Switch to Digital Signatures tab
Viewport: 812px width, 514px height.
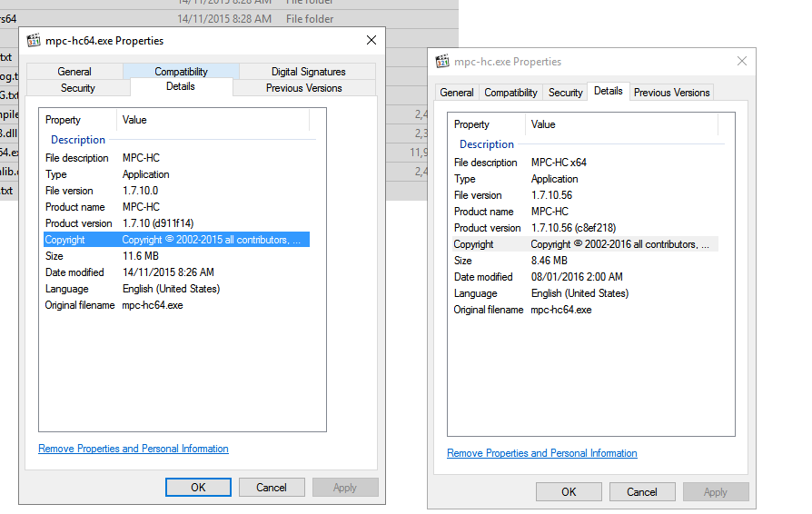pos(308,72)
